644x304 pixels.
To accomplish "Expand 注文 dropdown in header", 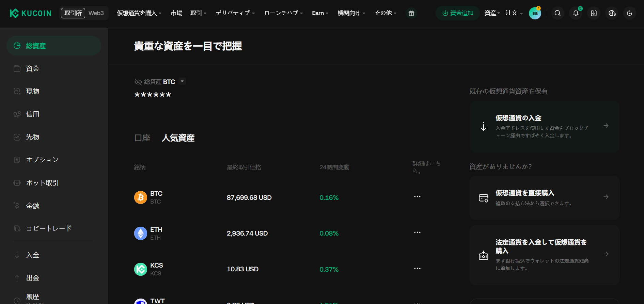I will (514, 13).
